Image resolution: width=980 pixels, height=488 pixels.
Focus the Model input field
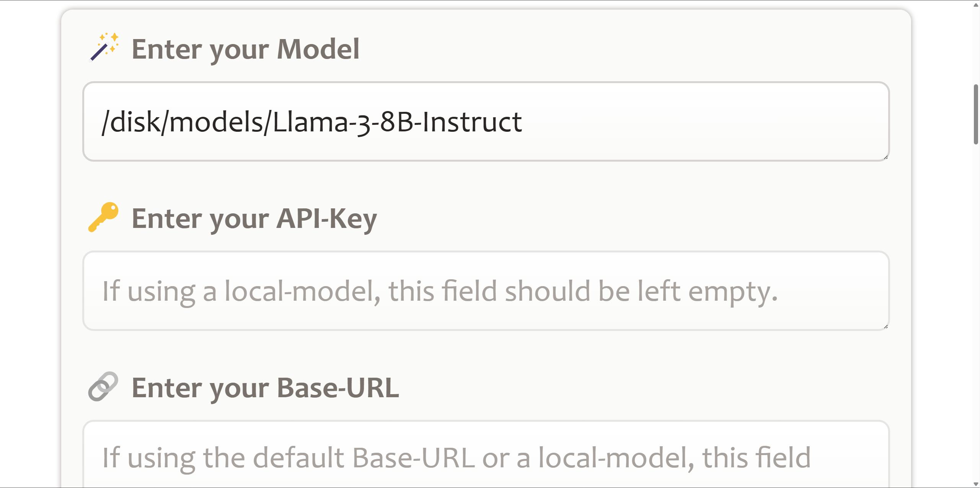[486, 121]
